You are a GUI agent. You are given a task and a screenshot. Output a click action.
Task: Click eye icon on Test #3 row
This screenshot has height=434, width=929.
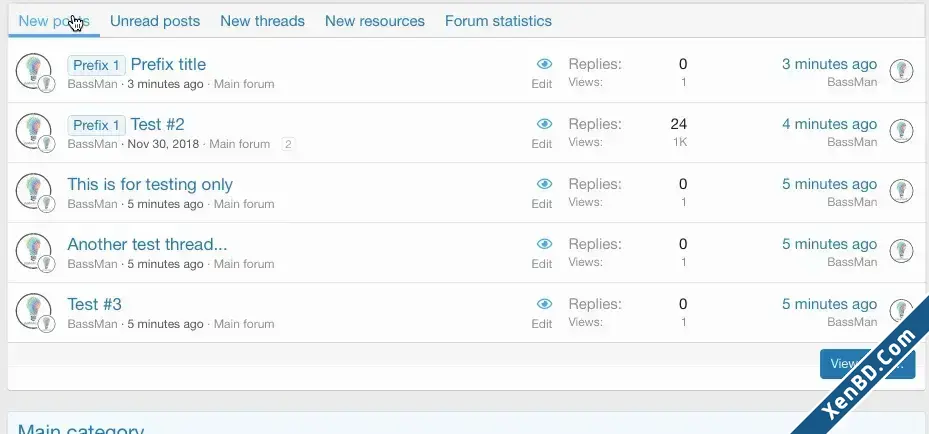(544, 304)
